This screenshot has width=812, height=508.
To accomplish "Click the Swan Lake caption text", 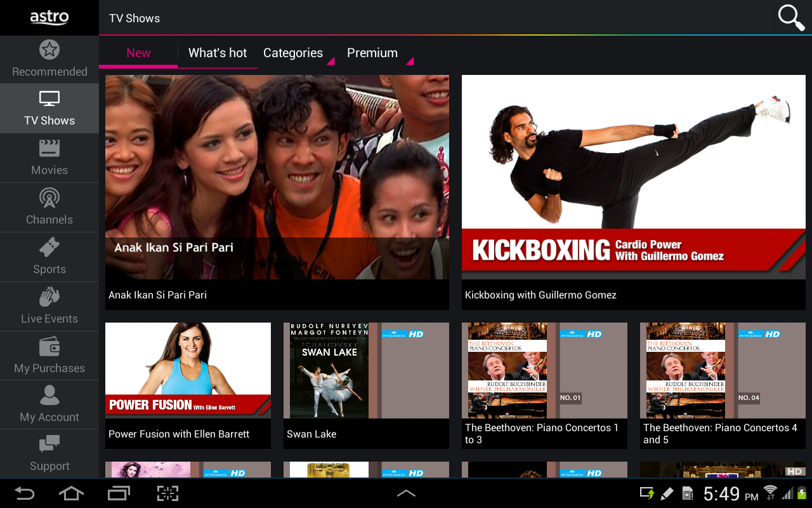I will coord(311,434).
